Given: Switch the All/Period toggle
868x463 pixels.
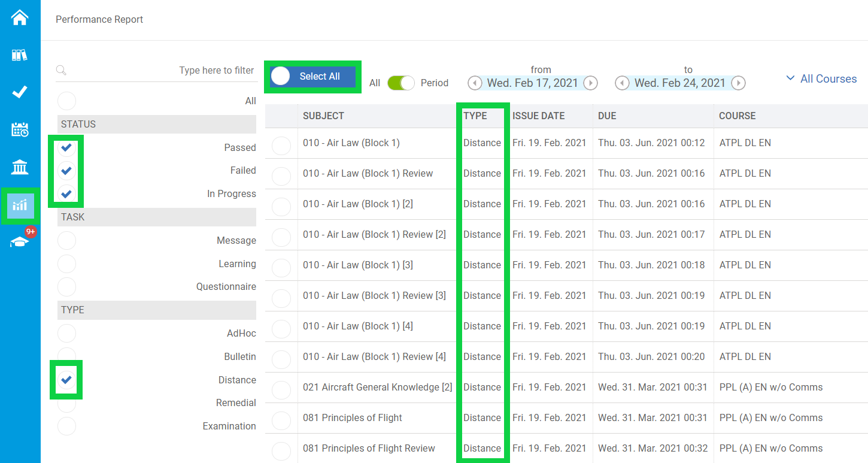Looking at the screenshot, I should (x=400, y=83).
